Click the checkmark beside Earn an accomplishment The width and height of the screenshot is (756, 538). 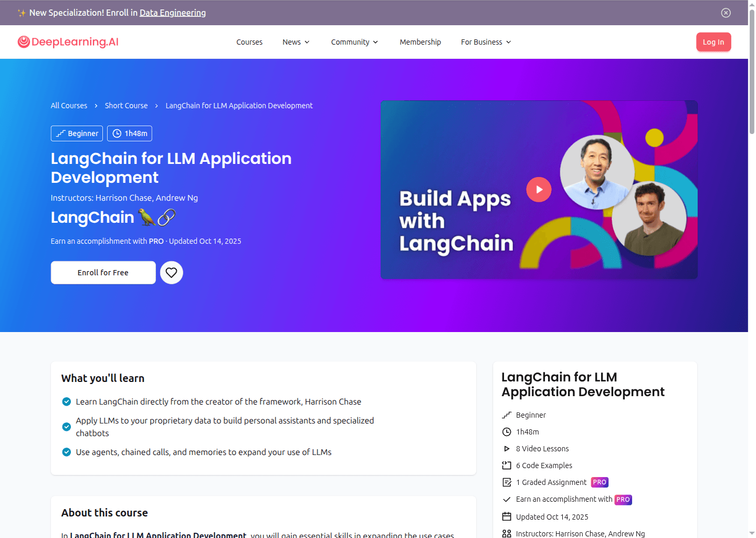[x=507, y=500]
